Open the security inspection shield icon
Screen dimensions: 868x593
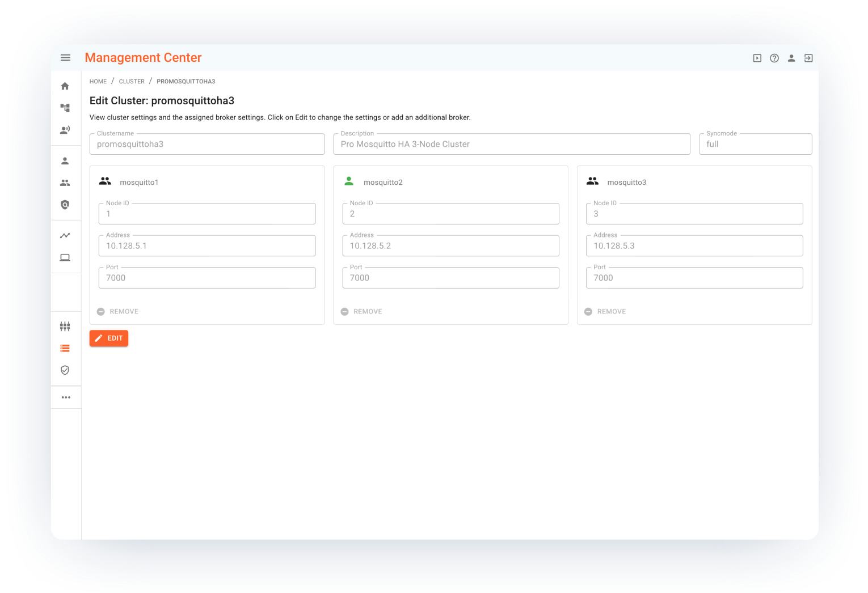[65, 205]
